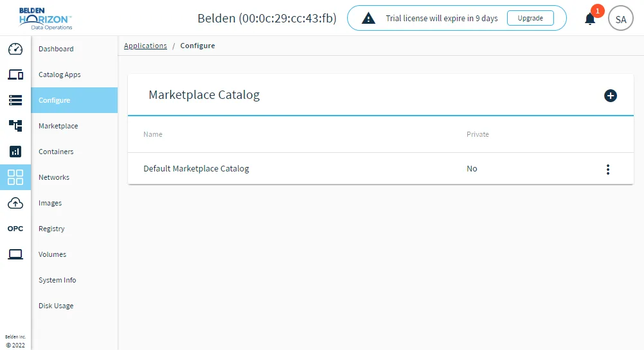Click the trial license warning triangle icon

(368, 18)
